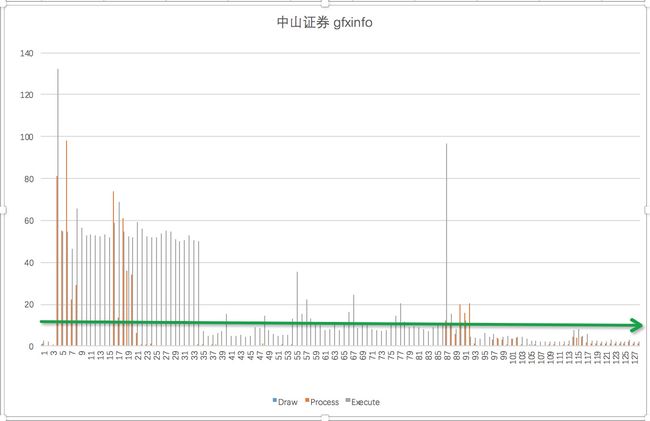Click the bottom center chart resize handle

325,418
